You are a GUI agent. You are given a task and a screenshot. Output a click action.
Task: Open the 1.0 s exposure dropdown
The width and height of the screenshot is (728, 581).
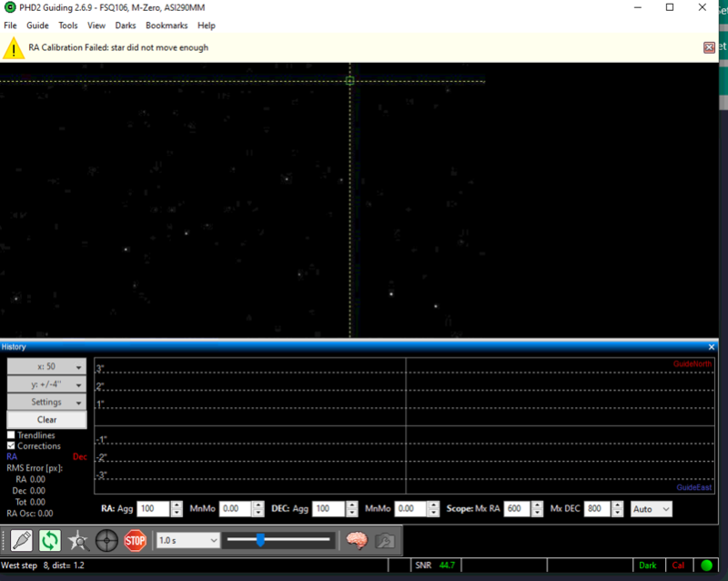(x=187, y=541)
